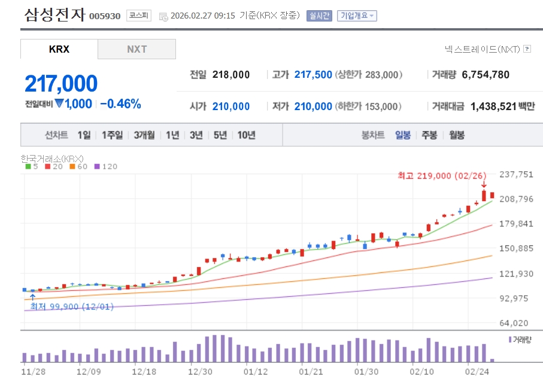Click the 거래량 legend marker in volume chart
The height and width of the screenshot is (392, 543).
509,339
